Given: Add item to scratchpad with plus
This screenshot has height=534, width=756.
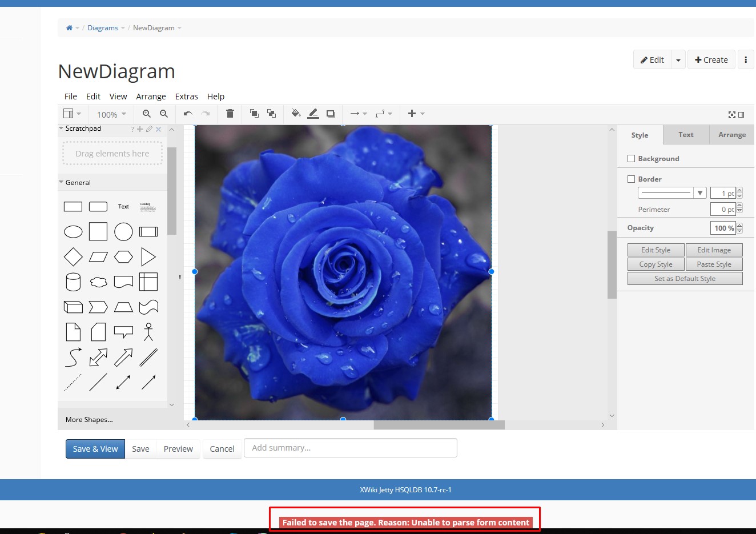Looking at the screenshot, I should click(x=140, y=129).
